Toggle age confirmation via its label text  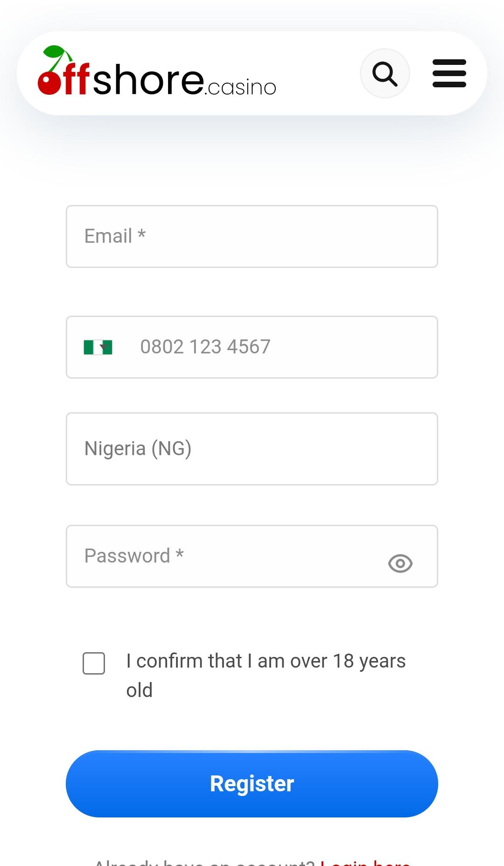(266, 676)
